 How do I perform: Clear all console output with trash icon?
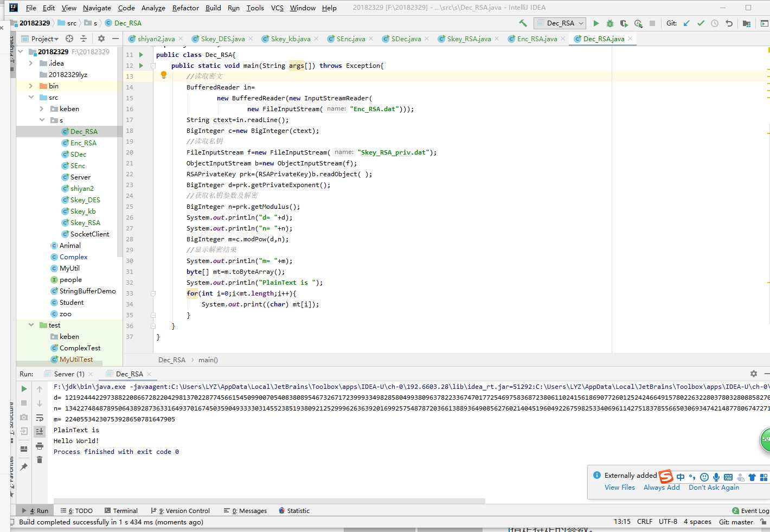(40, 460)
